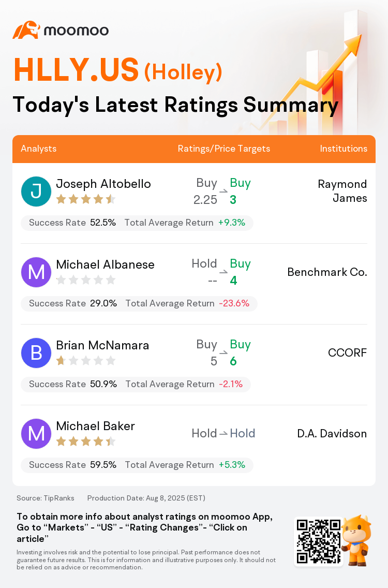This screenshot has height=588, width=388.
Task: Click the HLLY.US ticker title
Action: click(x=76, y=70)
